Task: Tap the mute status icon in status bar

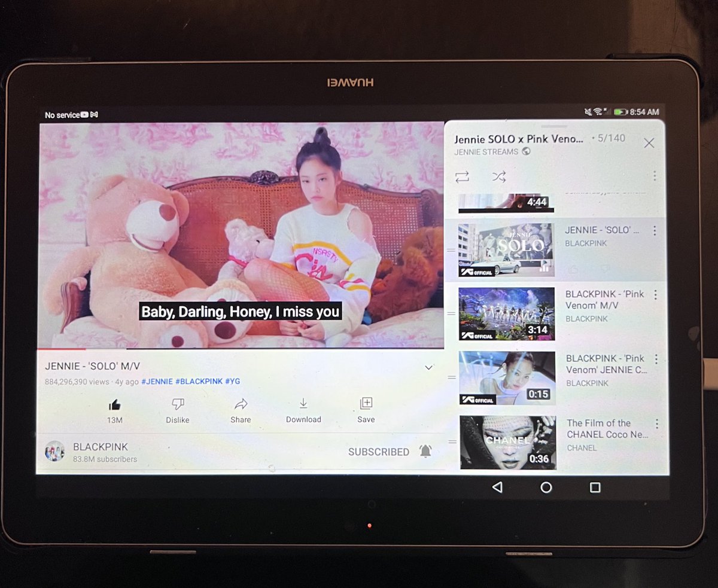Action: point(588,112)
